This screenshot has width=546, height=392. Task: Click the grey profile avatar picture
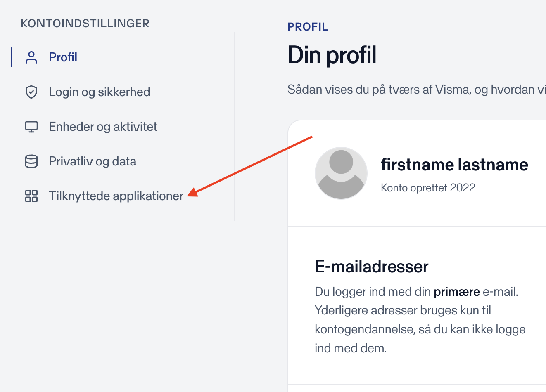pos(341,173)
